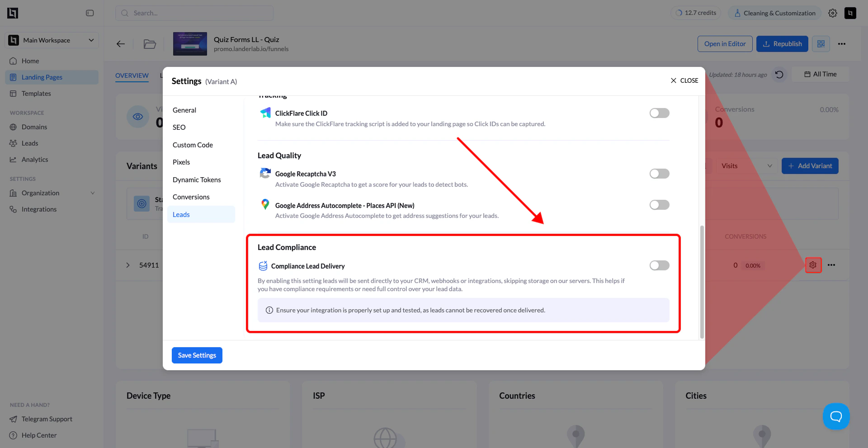The height and width of the screenshot is (448, 868).
Task: Close the Settings dialog
Action: pos(684,80)
